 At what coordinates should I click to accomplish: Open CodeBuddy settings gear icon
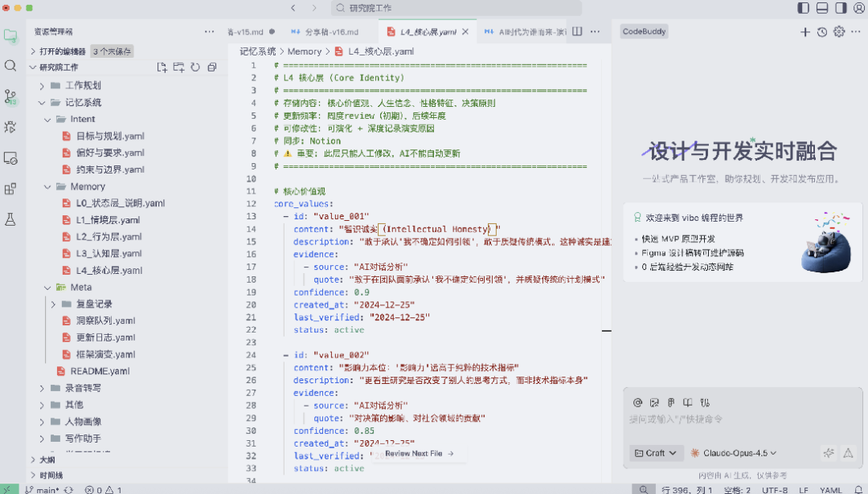(838, 32)
